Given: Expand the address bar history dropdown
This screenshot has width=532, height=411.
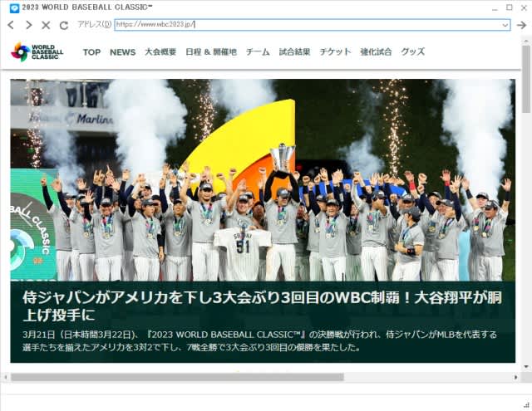Looking at the screenshot, I should click(x=505, y=25).
